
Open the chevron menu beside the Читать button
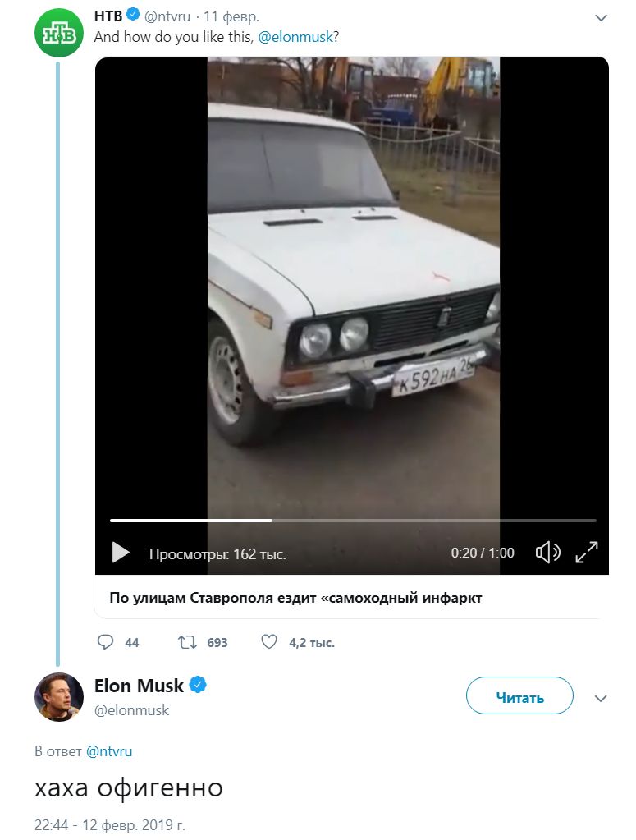tap(601, 699)
